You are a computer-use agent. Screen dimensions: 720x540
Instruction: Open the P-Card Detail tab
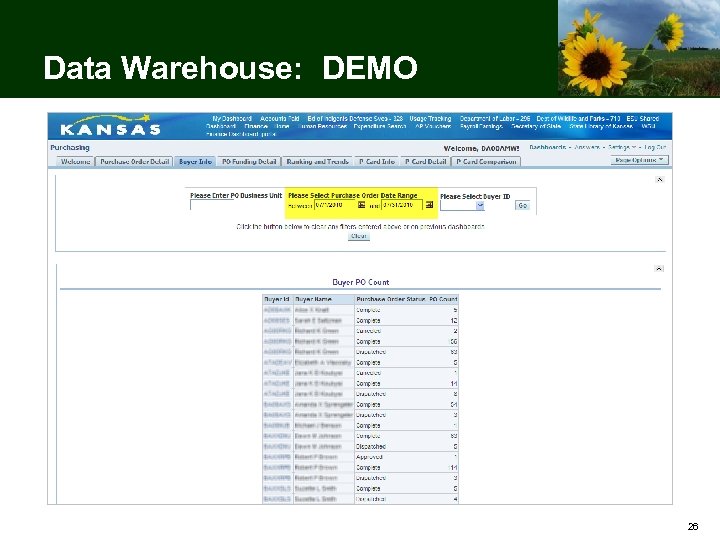point(426,161)
